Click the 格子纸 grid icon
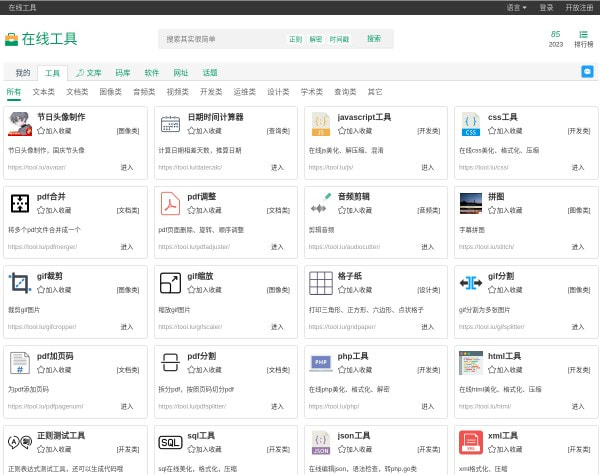This screenshot has height=475, width=600. pyautogui.click(x=320, y=282)
